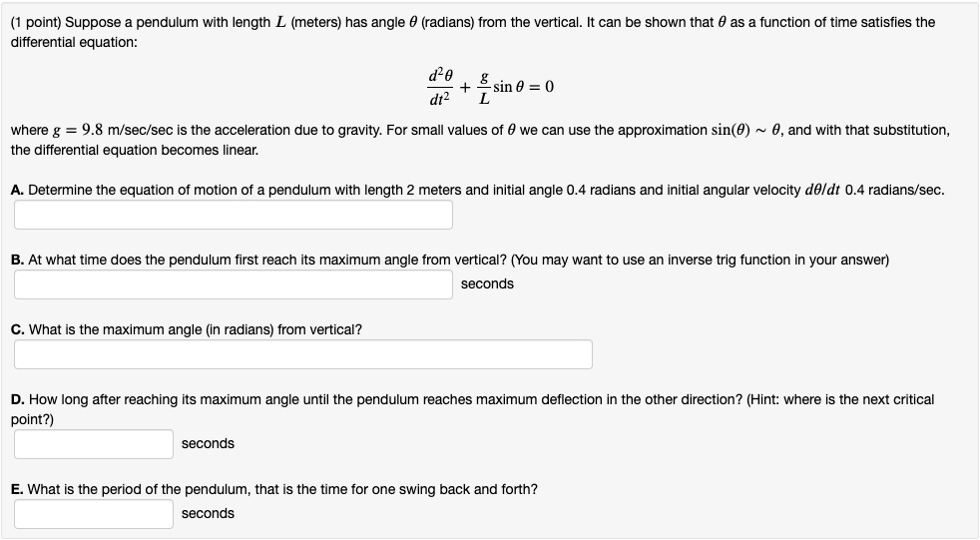This screenshot has height=540, width=980.
Task: Click the part E period answer box
Action: point(94,514)
